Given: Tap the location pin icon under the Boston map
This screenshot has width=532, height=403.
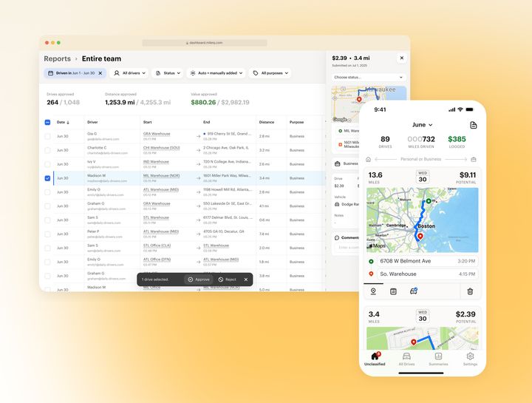Looking at the screenshot, I should [x=373, y=291].
